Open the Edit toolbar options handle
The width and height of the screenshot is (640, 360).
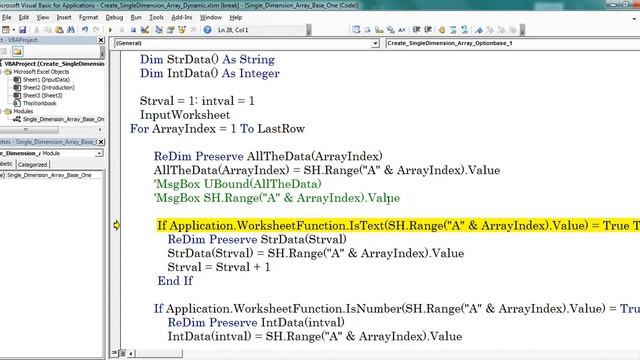(x=522, y=30)
